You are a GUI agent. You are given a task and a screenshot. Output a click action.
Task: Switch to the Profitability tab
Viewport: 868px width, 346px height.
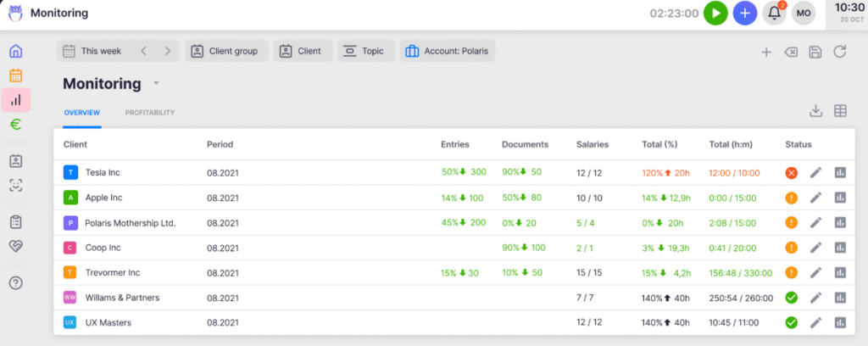click(150, 113)
